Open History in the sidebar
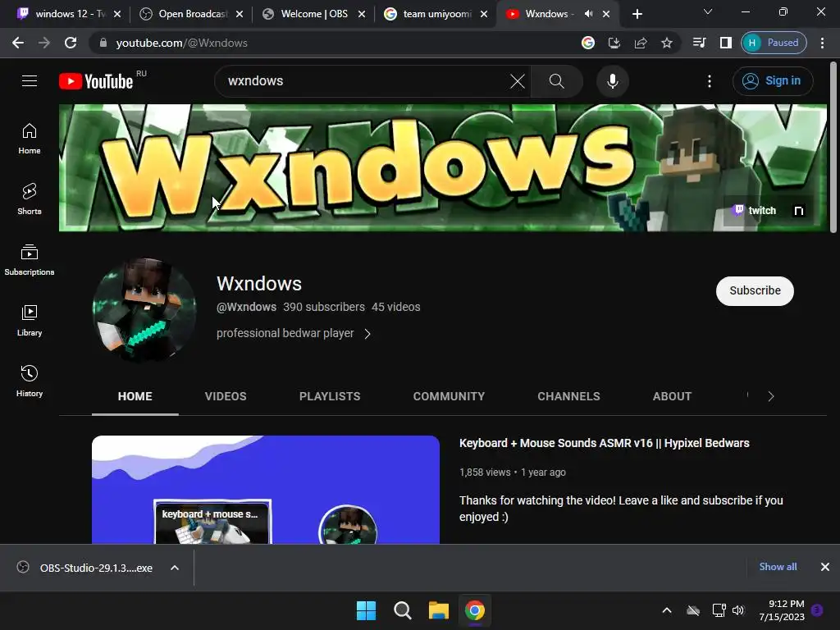This screenshot has height=630, width=840. click(x=30, y=381)
